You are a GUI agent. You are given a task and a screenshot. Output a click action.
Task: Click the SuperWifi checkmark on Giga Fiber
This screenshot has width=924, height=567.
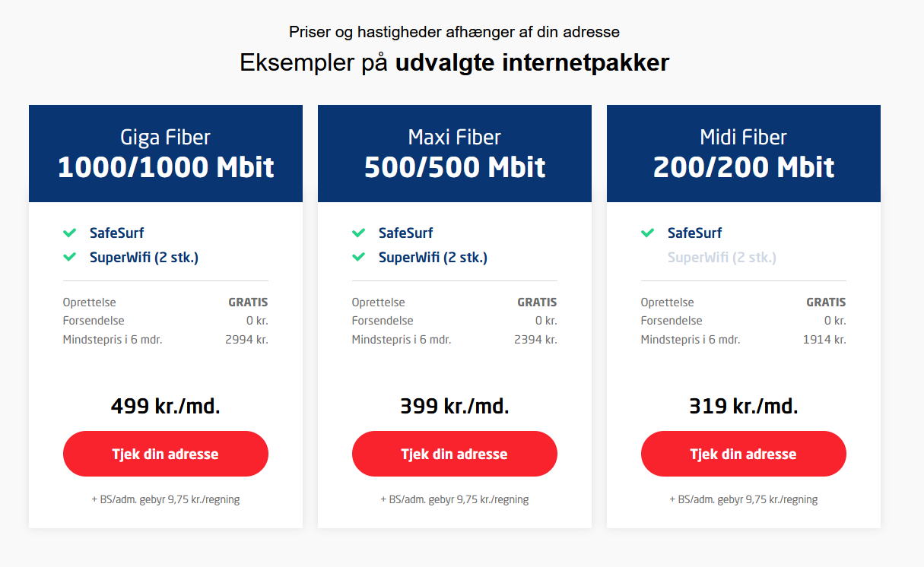(69, 257)
